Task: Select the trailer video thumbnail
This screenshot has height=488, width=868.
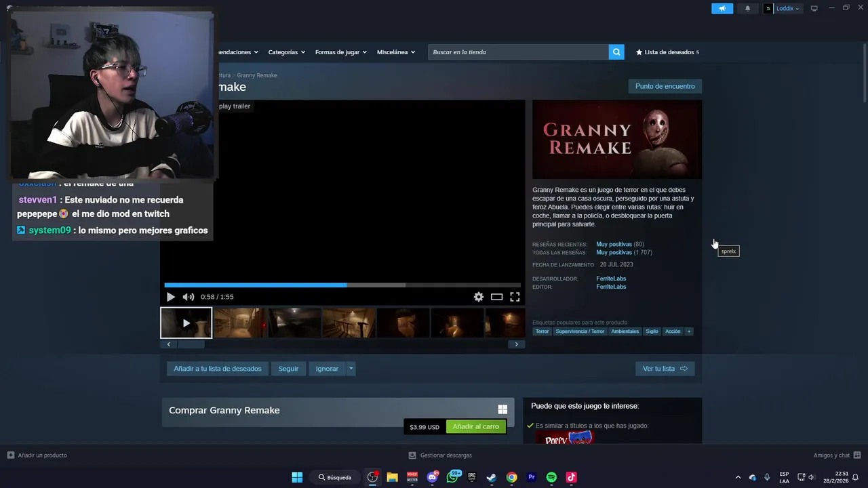Action: [x=186, y=323]
